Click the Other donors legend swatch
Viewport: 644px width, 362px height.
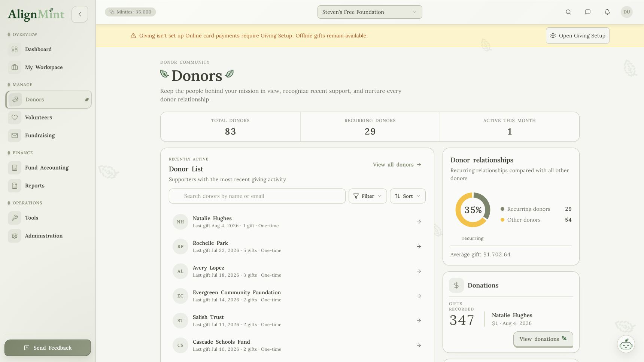pos(502,220)
